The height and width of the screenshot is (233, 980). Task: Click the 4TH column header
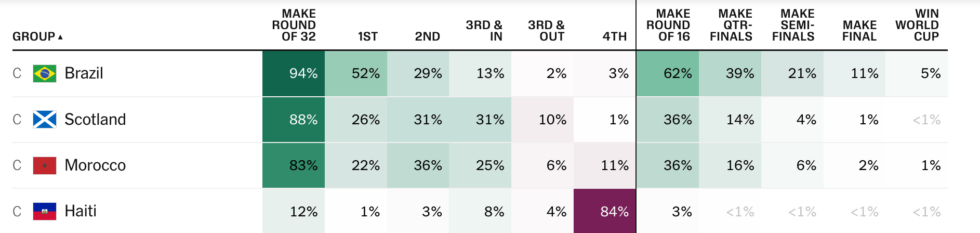click(615, 36)
